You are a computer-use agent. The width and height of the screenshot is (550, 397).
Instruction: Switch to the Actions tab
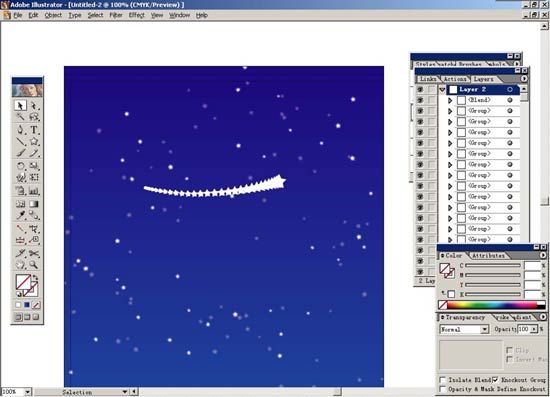point(455,79)
